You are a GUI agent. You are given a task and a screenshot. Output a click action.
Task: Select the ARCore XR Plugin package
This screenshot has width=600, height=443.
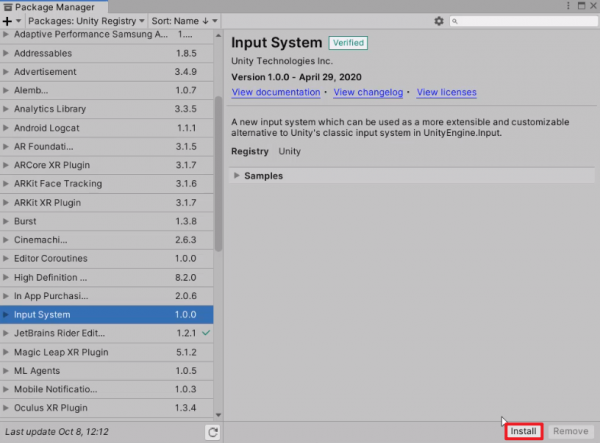coord(107,165)
